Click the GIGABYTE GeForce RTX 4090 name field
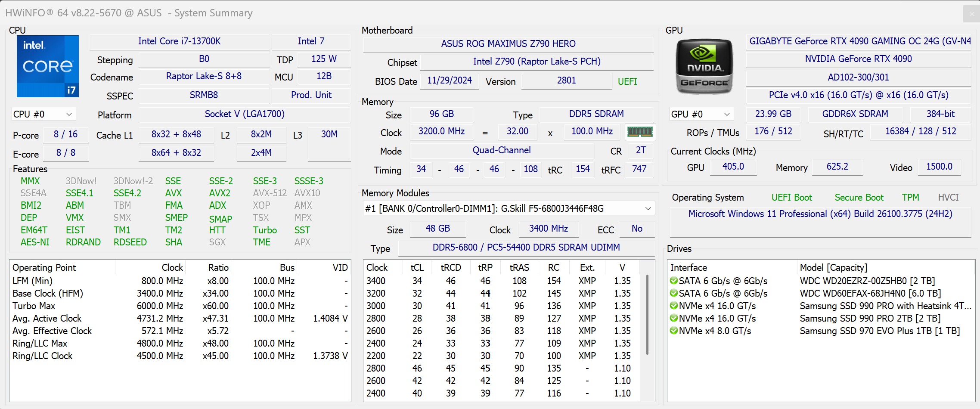The height and width of the screenshot is (409, 980). click(859, 41)
